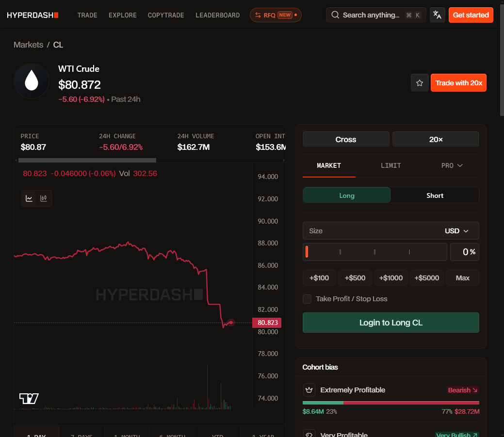Switch to the candlestick chart icon
Image resolution: width=504 pixels, height=437 pixels.
point(43,198)
